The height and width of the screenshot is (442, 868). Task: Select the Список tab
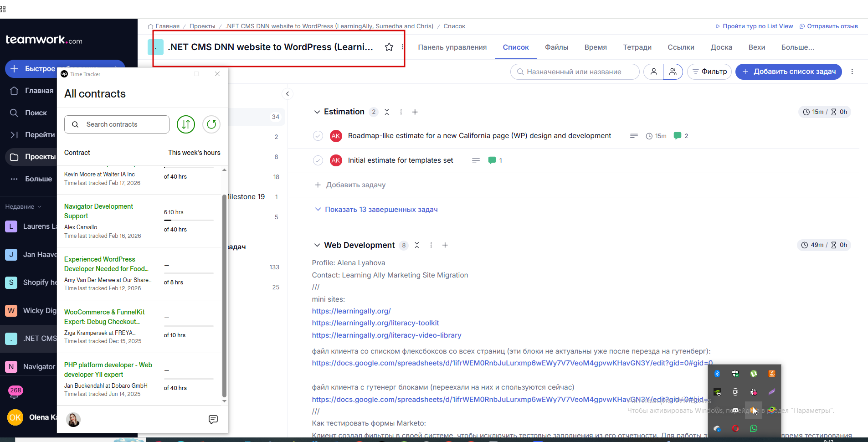516,47
